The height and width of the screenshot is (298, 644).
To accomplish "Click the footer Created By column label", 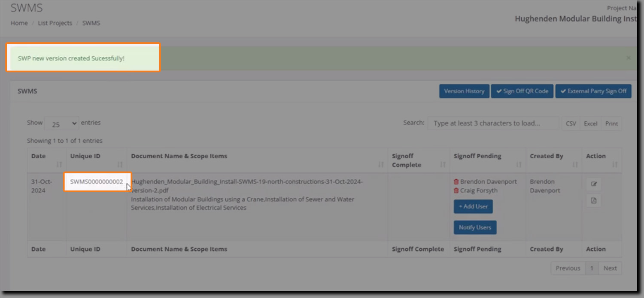I will 547,249.
